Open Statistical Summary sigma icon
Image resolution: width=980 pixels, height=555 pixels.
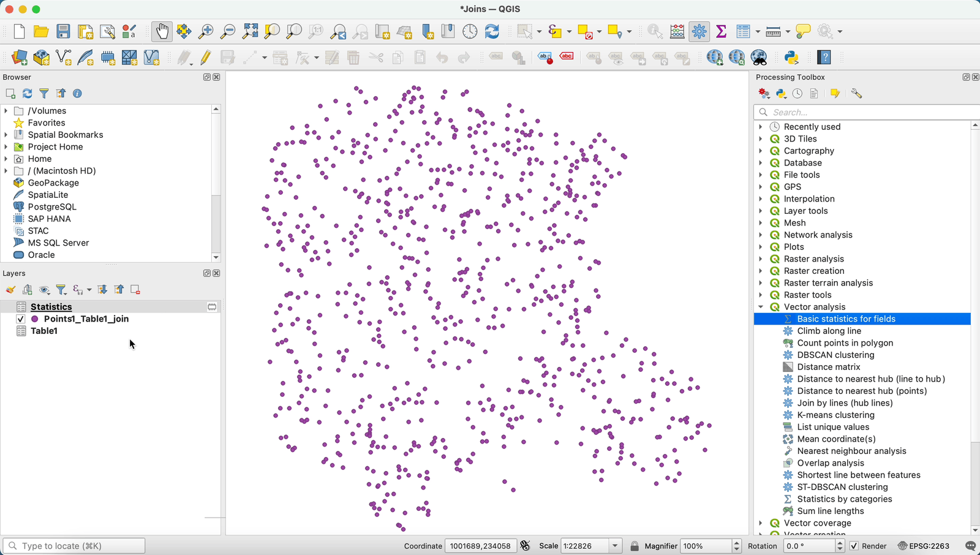point(721,31)
